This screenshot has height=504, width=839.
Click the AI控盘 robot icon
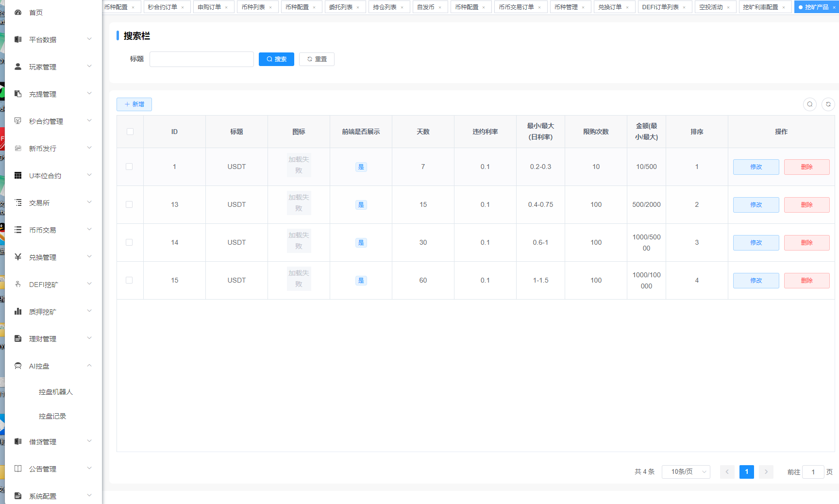[18, 366]
